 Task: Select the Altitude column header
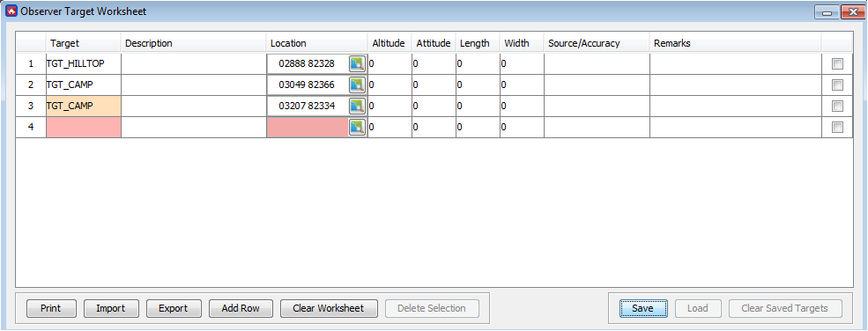(x=389, y=43)
